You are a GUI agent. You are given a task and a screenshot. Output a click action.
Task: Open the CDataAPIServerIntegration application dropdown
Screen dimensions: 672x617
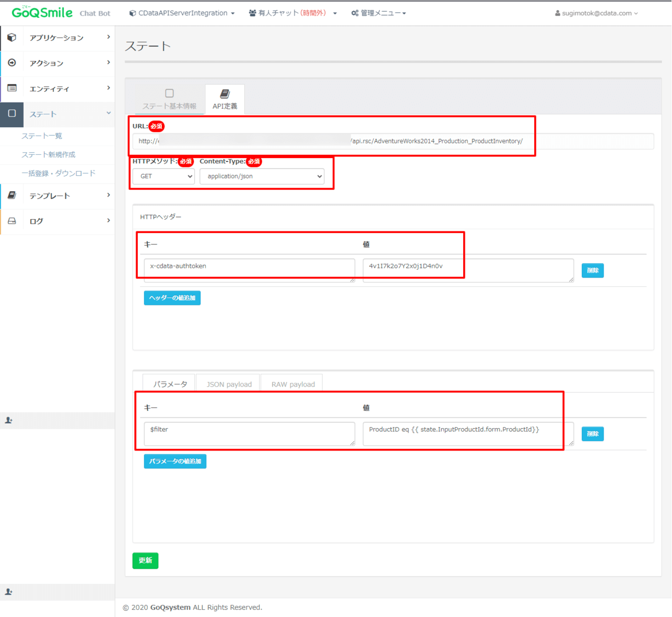point(182,13)
